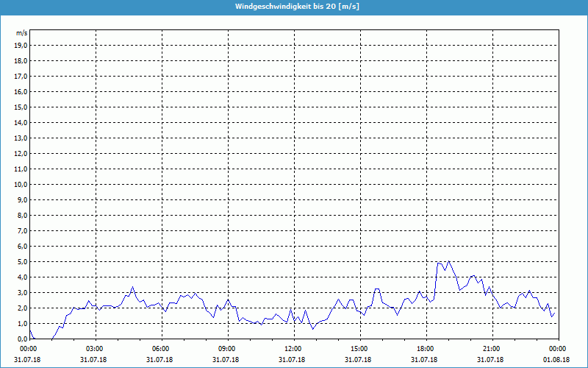This screenshot has width=588, height=368.
Task: Click the 17,0 y-axis label
Action: 21,77
